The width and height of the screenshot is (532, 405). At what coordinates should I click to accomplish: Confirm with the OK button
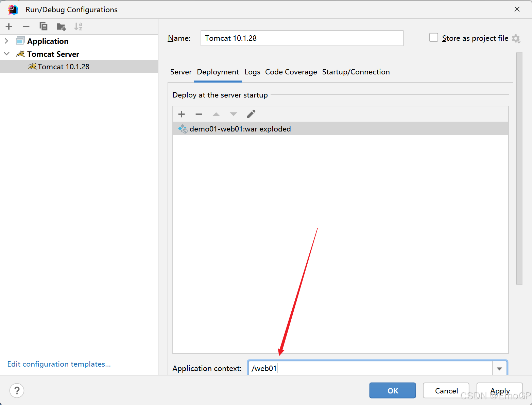tap(393, 390)
